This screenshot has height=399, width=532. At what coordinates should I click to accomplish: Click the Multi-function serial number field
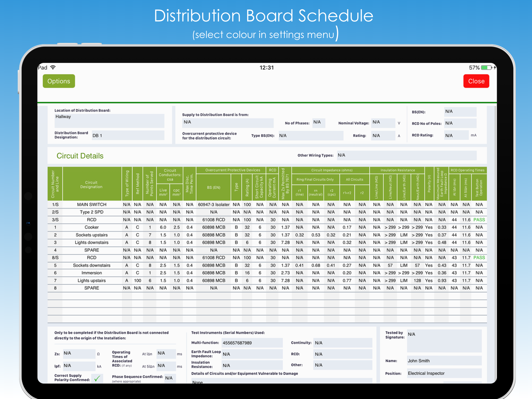click(252, 343)
